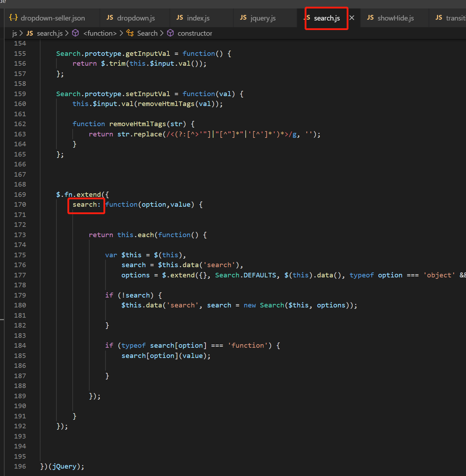
Task: Close the search.js editor tab
Action: [352, 18]
